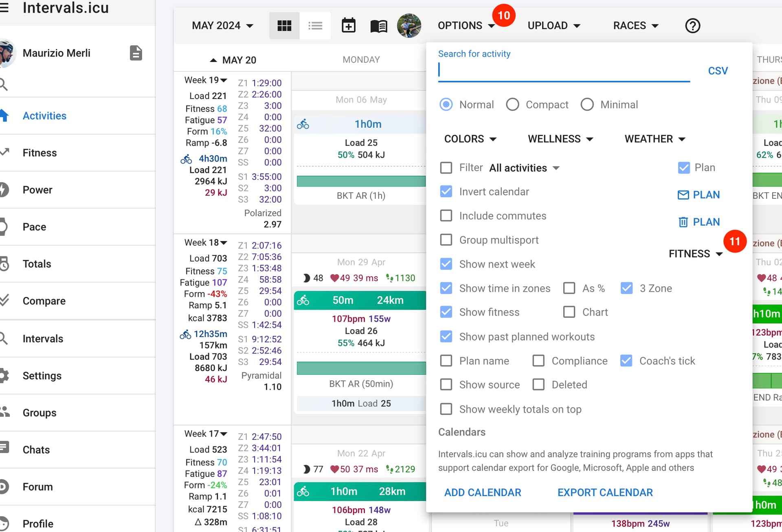Select the Compact view radio button
Screen dimensions: 782x532
(512, 105)
